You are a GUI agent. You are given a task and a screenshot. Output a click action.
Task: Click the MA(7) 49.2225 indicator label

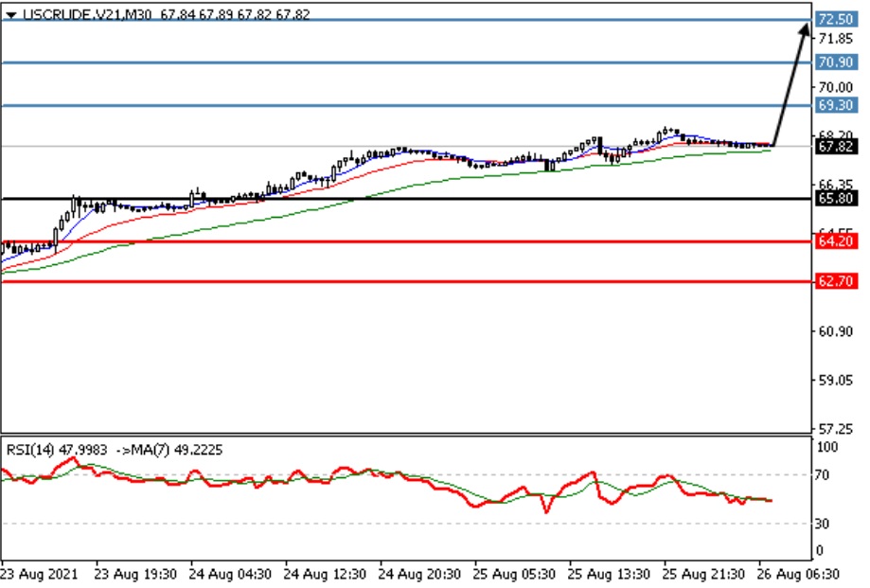coord(177,450)
